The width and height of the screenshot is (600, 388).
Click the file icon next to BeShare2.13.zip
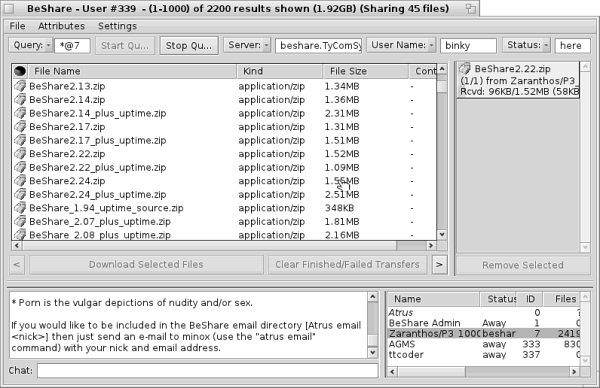pyautogui.click(x=20, y=86)
